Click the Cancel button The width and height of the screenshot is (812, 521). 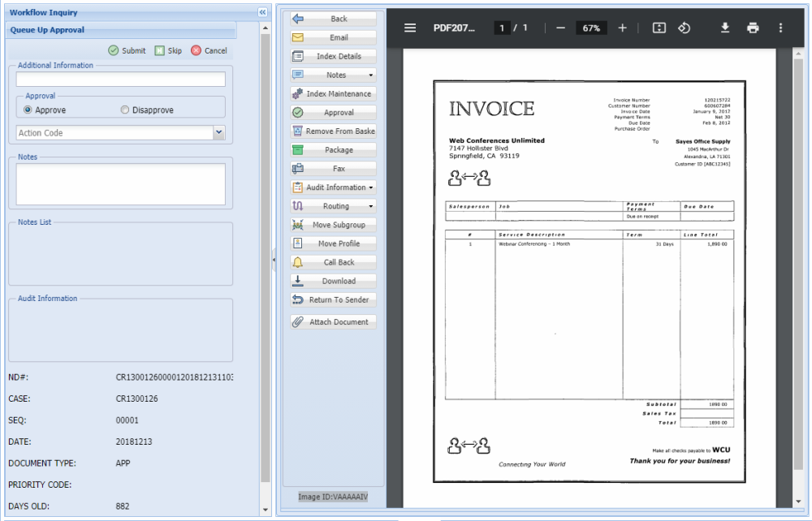pos(209,50)
